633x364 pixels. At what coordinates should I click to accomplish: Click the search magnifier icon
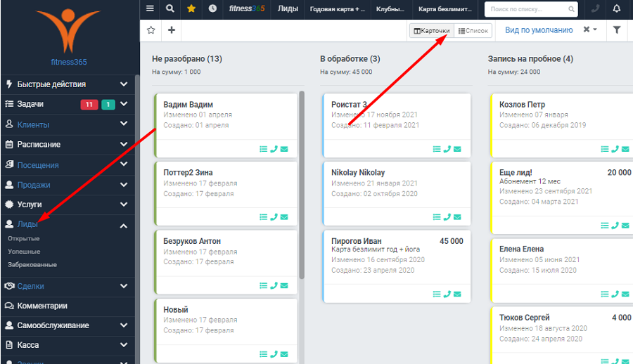coord(170,8)
